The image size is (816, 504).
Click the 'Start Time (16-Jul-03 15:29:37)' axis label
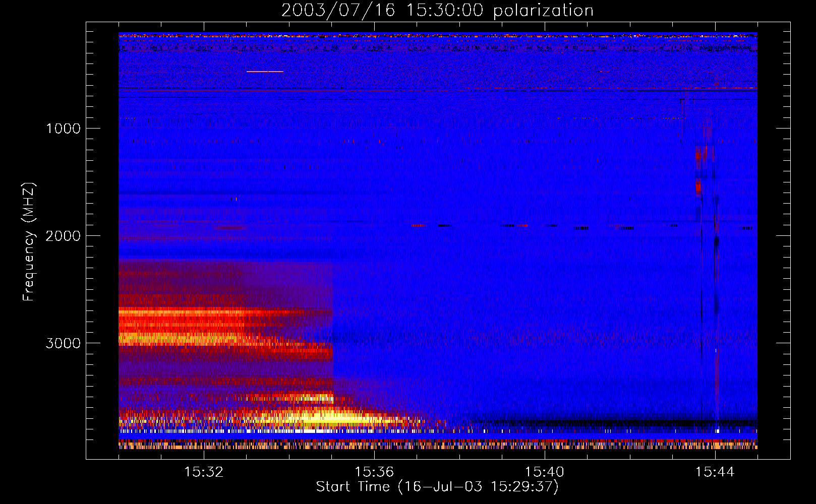pyautogui.click(x=437, y=487)
